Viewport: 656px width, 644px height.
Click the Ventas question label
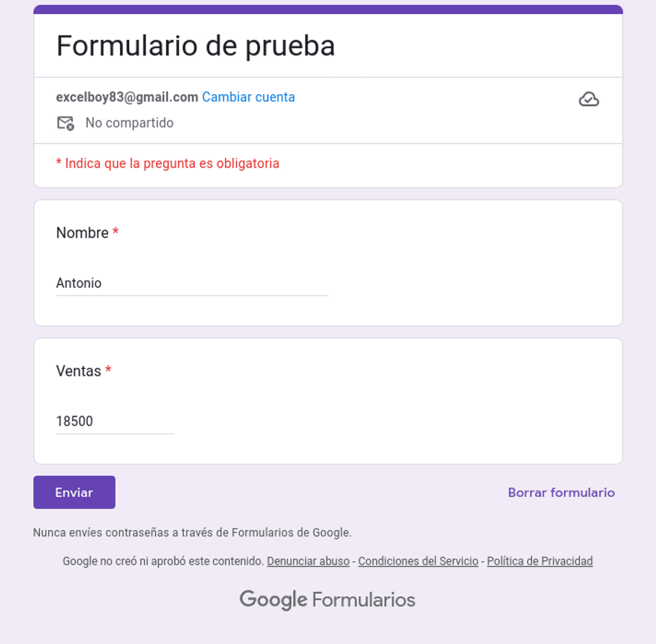point(79,371)
